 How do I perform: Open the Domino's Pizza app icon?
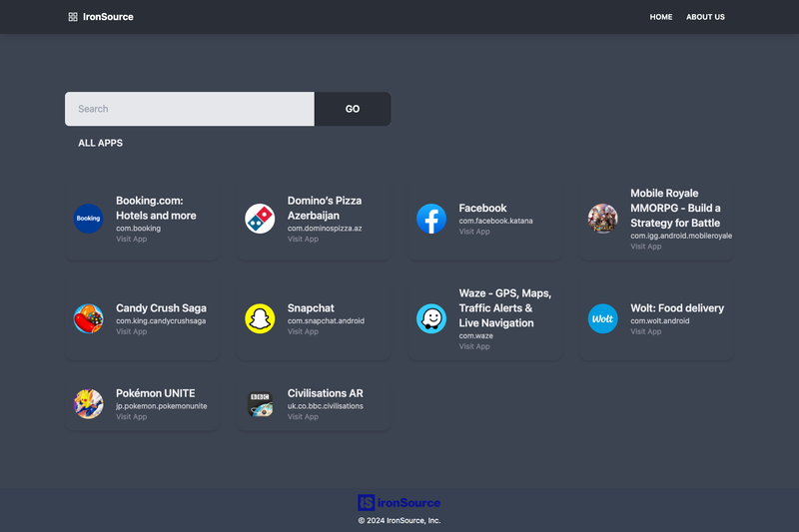tap(260, 219)
